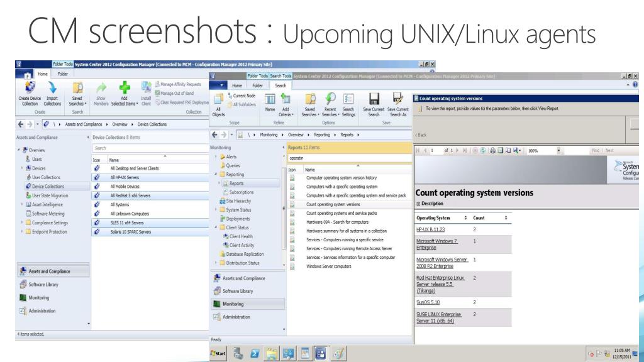Viewport: 644px width, 362px height.
Task: Click export icon in report viewer toolbar
Action: (517, 151)
